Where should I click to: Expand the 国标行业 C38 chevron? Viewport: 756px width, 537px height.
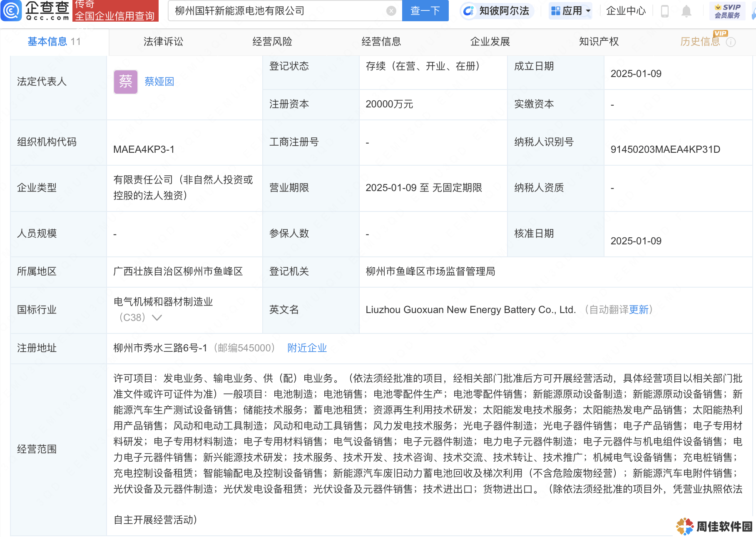click(x=157, y=318)
